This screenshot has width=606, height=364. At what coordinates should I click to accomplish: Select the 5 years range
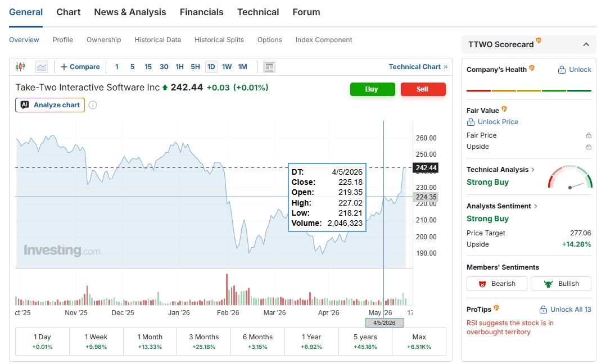pos(365,342)
